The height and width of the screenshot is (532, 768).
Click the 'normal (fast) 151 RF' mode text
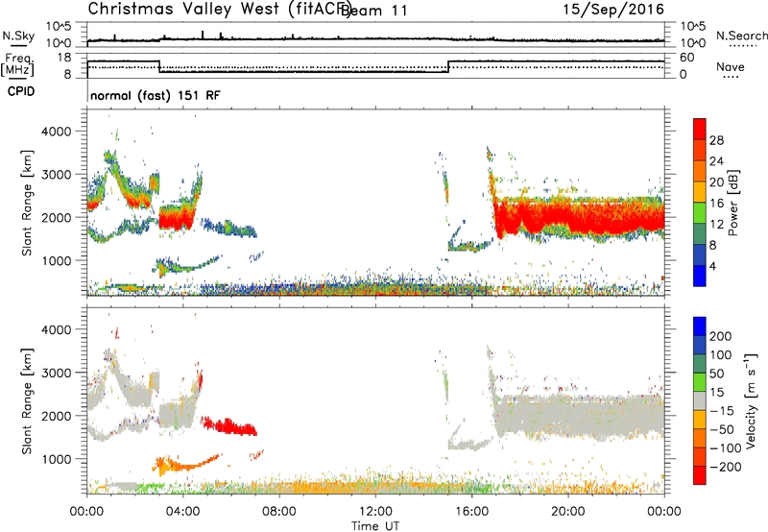[156, 95]
